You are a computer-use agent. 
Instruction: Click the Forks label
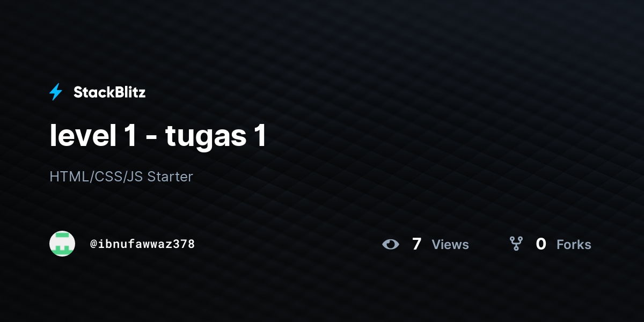coord(574,245)
